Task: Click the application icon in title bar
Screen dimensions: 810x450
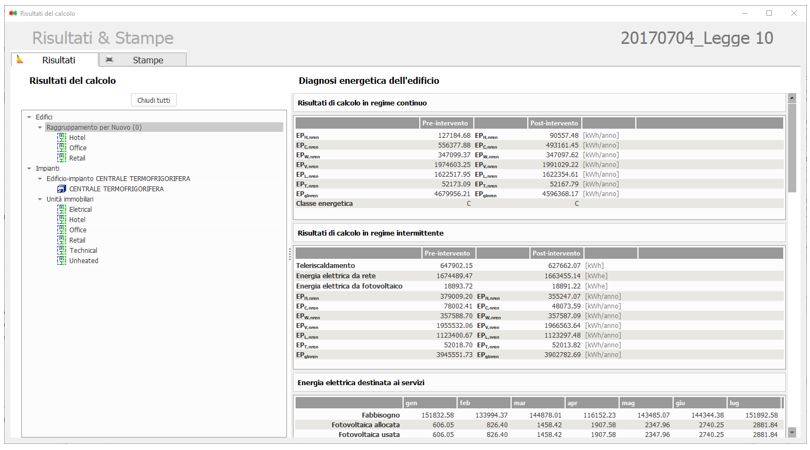Action: 13,13
